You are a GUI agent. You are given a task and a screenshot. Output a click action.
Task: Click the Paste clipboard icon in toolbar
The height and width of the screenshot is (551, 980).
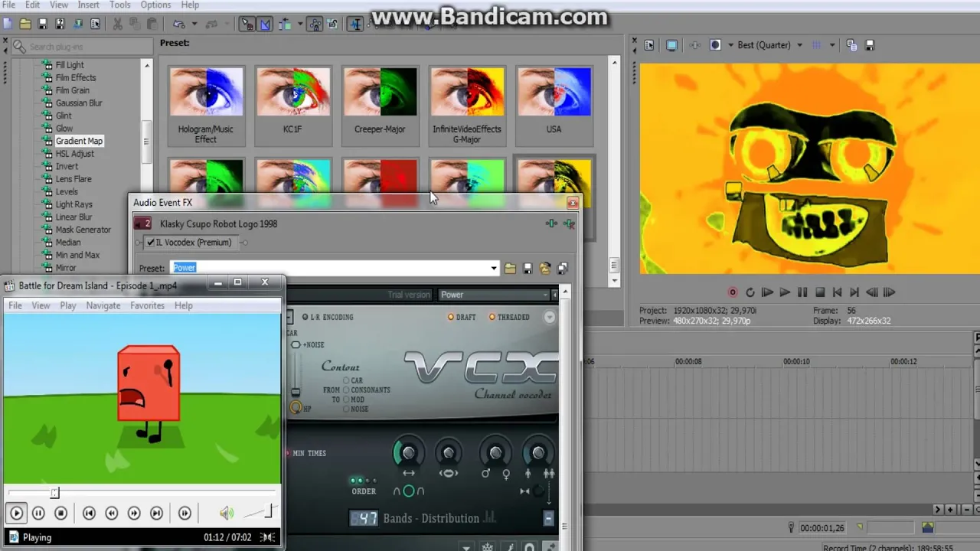[x=152, y=24]
